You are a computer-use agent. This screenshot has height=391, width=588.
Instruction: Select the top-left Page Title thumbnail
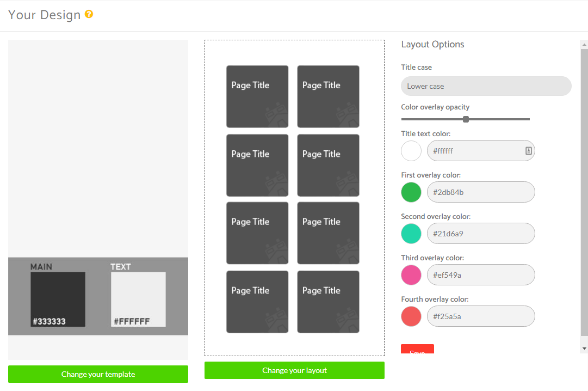[257, 96]
